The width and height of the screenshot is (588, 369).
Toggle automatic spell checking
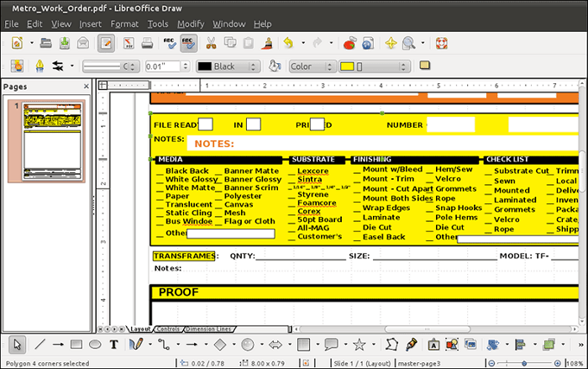click(189, 43)
